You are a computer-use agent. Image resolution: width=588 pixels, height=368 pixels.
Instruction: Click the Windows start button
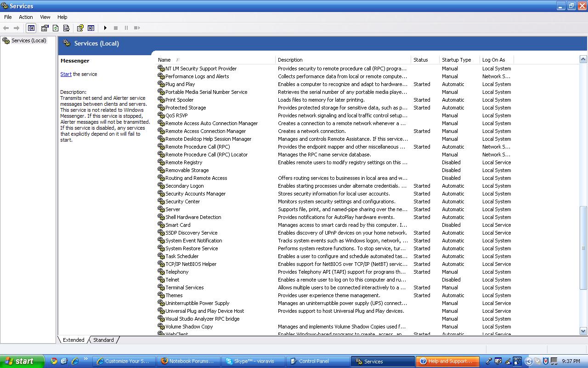(x=22, y=361)
